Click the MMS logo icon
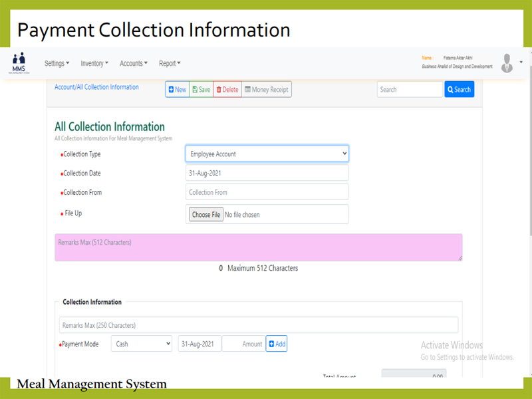Viewport: 532px width, 399px height. [18, 63]
